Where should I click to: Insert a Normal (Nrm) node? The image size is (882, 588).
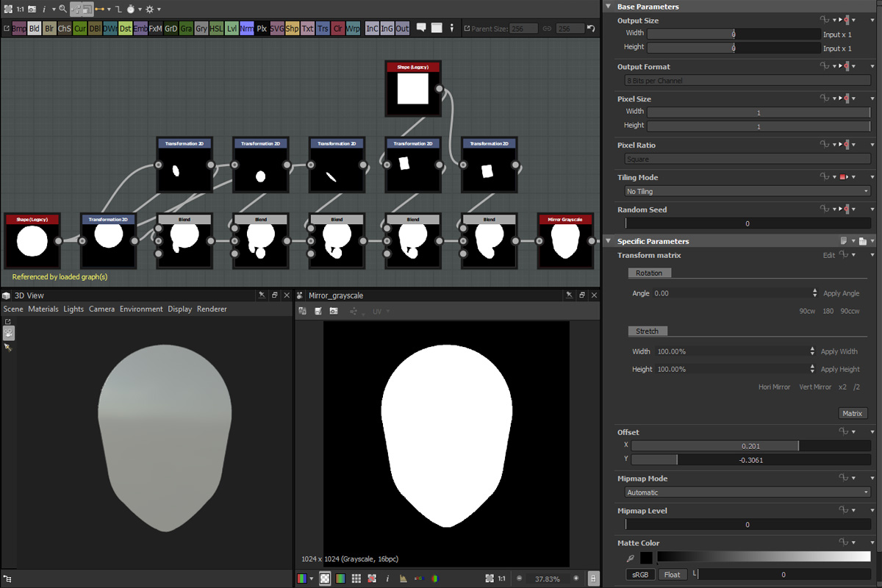pyautogui.click(x=247, y=29)
